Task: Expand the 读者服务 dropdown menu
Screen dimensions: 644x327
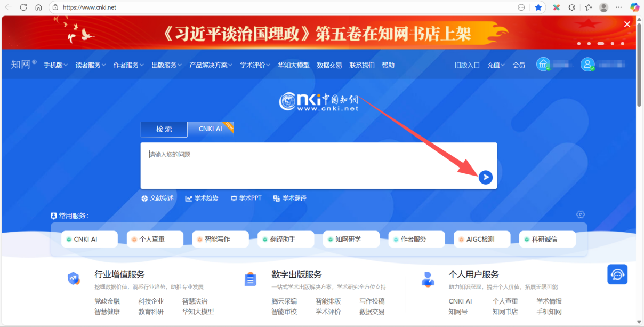Action: click(91, 65)
